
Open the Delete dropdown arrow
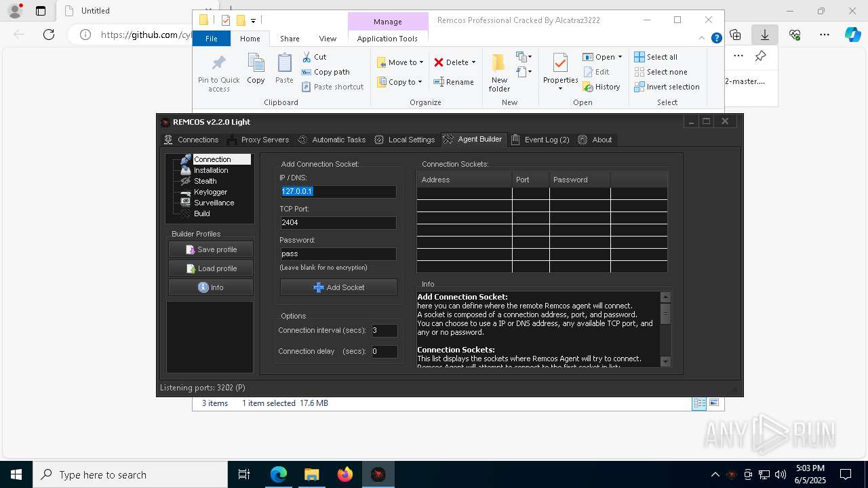473,62
